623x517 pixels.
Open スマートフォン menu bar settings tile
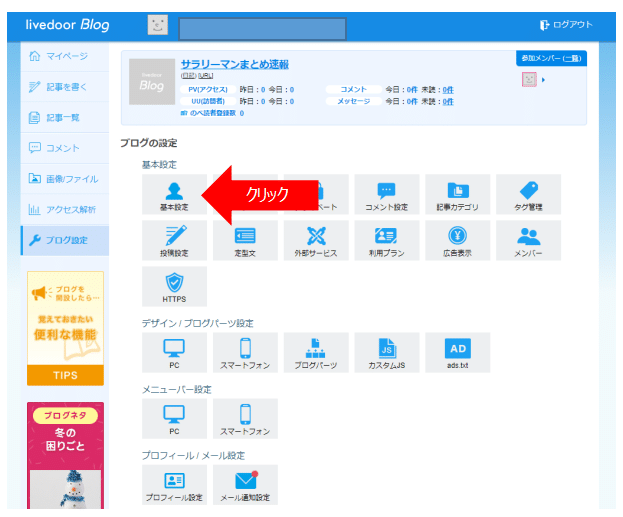[245, 419]
